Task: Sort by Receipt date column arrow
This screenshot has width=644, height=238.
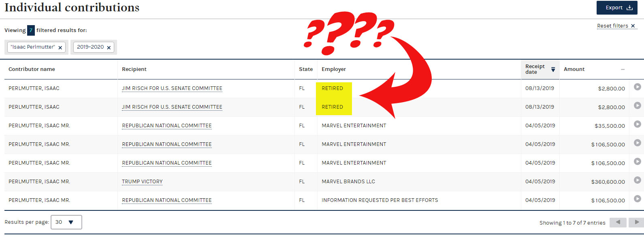Action: [x=553, y=70]
